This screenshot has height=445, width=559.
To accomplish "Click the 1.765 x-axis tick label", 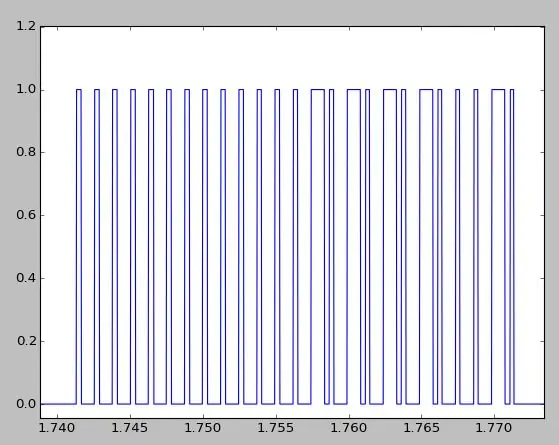I will tap(422, 428).
